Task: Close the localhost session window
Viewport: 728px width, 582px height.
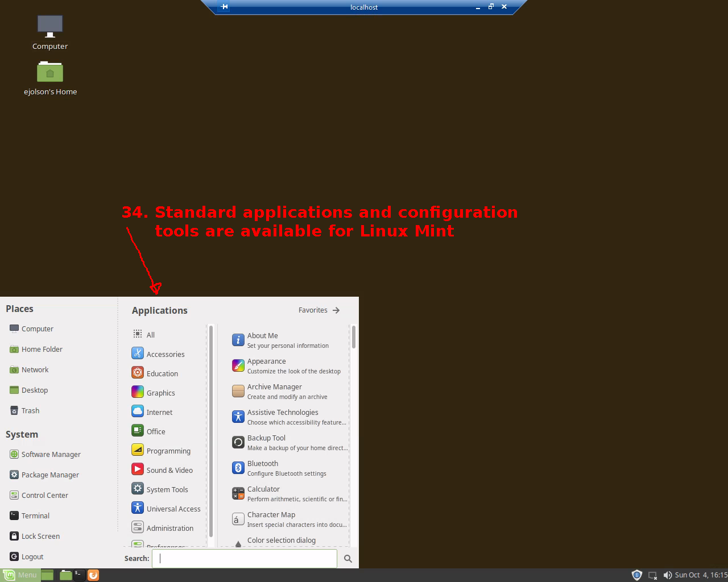Action: [504, 7]
